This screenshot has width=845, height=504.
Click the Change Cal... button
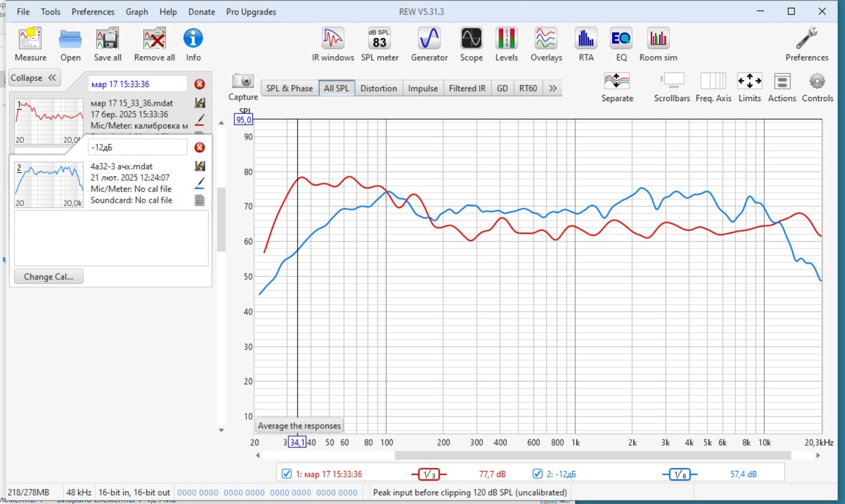point(48,276)
